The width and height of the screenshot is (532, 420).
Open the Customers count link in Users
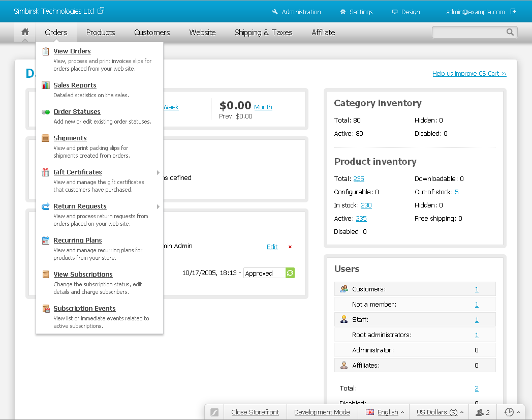pyautogui.click(x=477, y=289)
